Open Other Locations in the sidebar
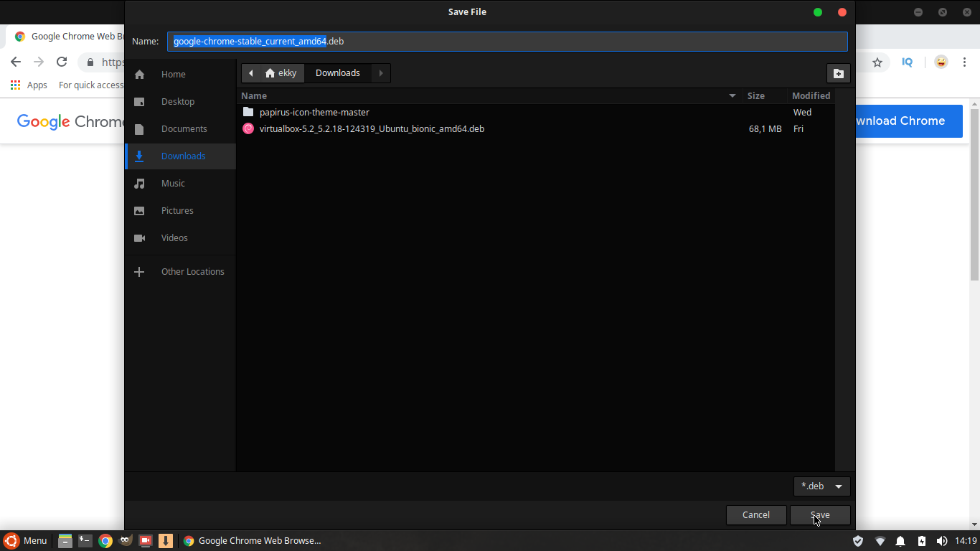Viewport: 980px width, 551px height. (x=181, y=272)
